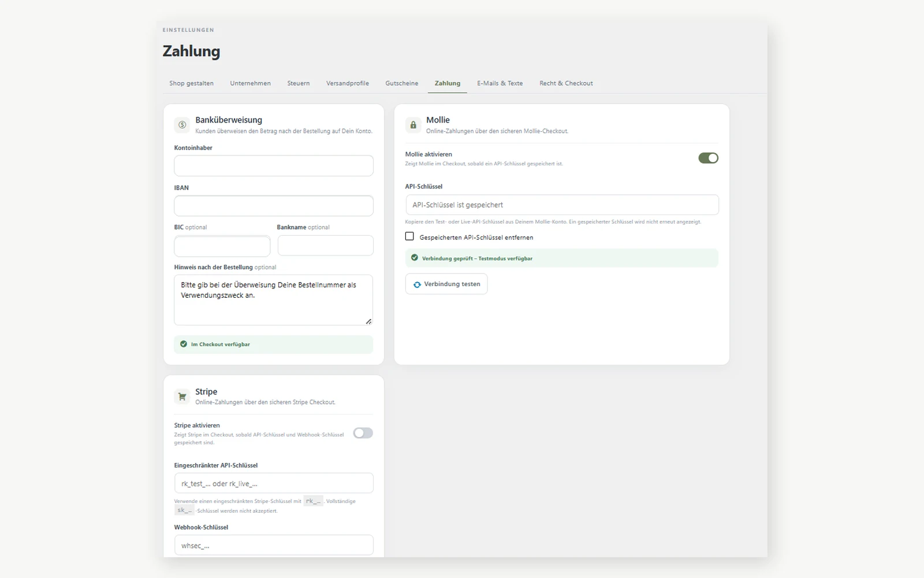Click the 'rk_...' code snippet in Stripe hint
The image size is (924, 578).
tap(313, 501)
